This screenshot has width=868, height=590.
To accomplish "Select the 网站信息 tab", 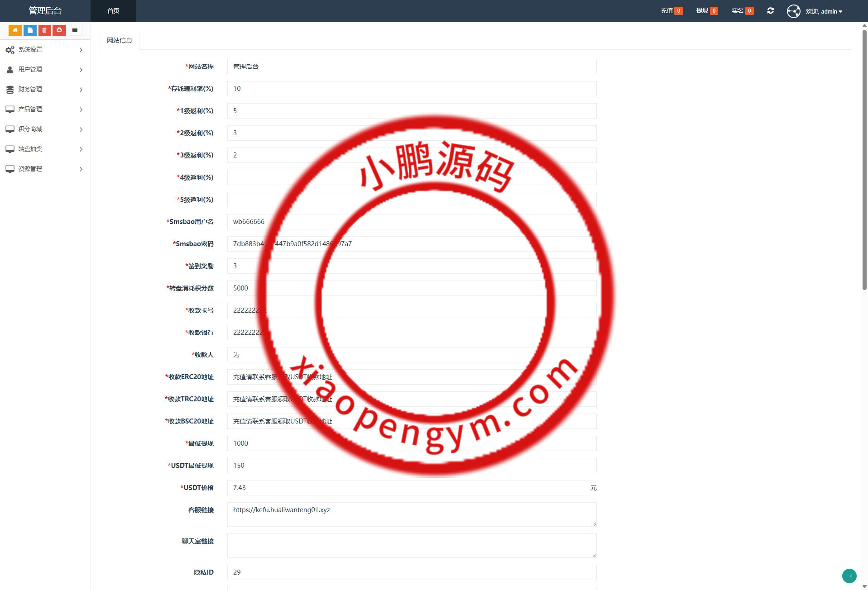I will tap(120, 40).
